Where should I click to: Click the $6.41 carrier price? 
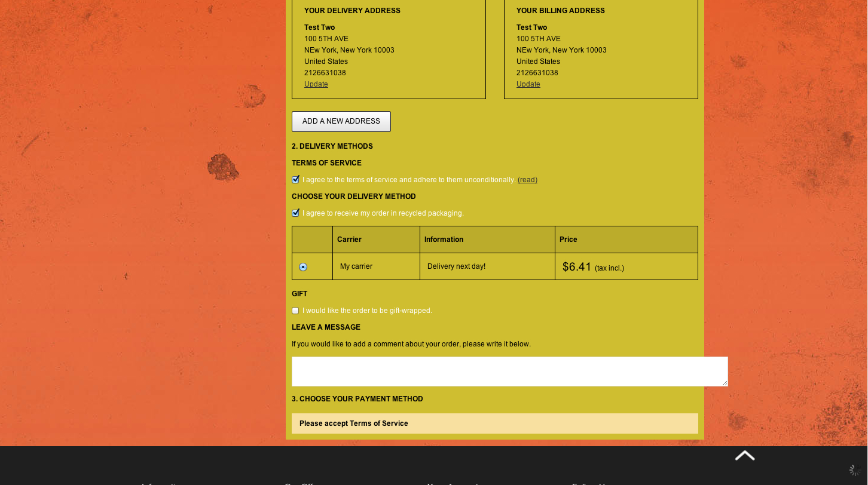pyautogui.click(x=577, y=267)
